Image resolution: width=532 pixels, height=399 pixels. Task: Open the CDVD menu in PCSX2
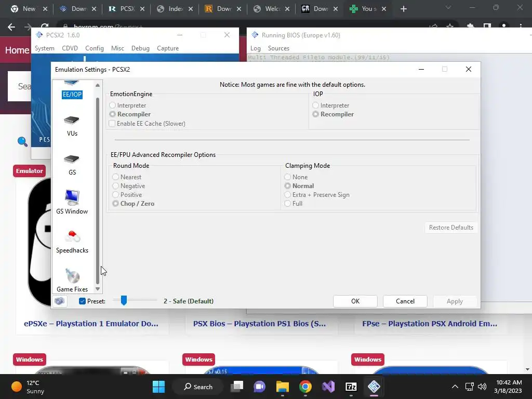tap(70, 48)
